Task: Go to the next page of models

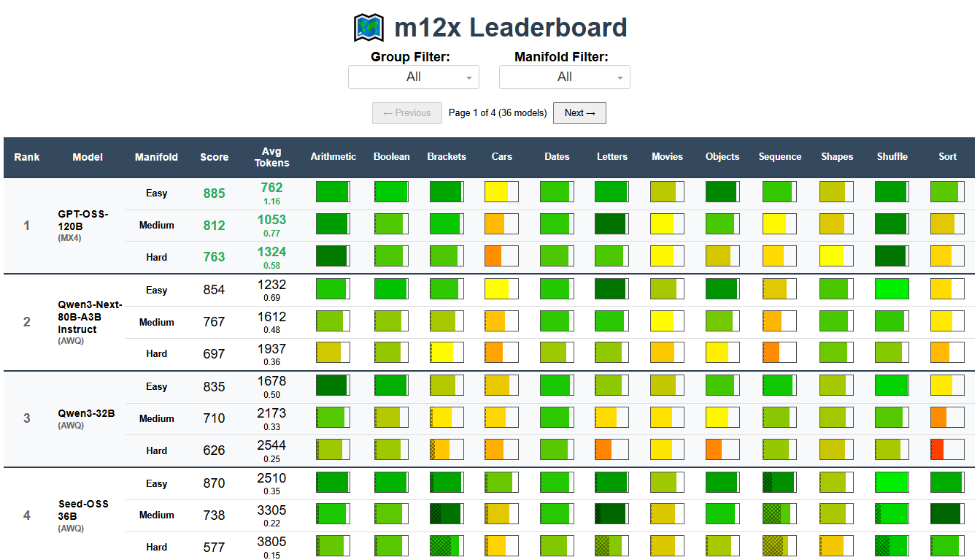Action: [x=579, y=113]
